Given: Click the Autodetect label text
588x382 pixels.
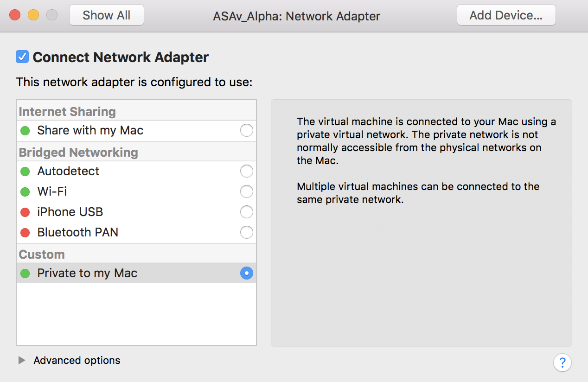Looking at the screenshot, I should click(68, 171).
